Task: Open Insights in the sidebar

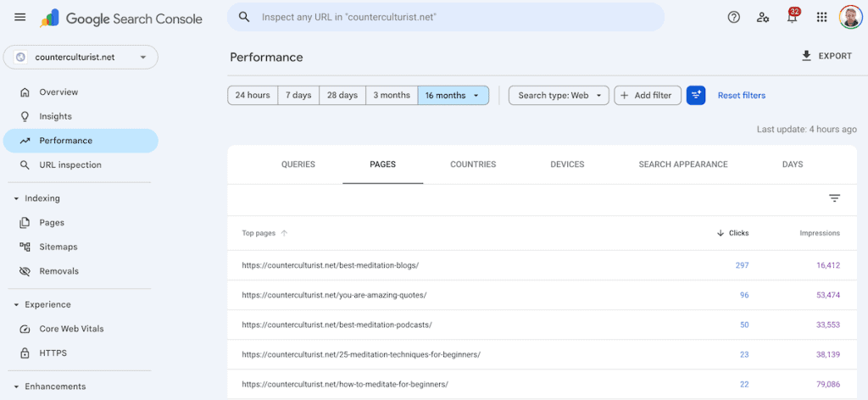Action: pyautogui.click(x=81, y=116)
